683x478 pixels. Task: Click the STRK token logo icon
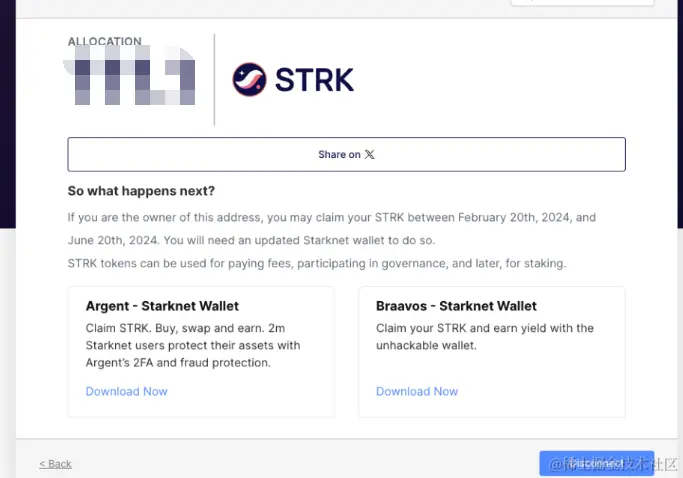pos(249,79)
